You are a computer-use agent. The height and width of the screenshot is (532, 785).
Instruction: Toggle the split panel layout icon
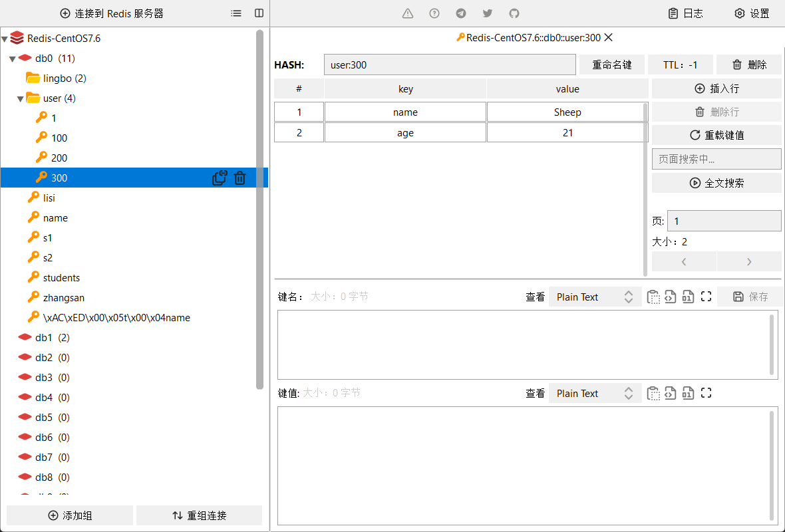(x=259, y=13)
